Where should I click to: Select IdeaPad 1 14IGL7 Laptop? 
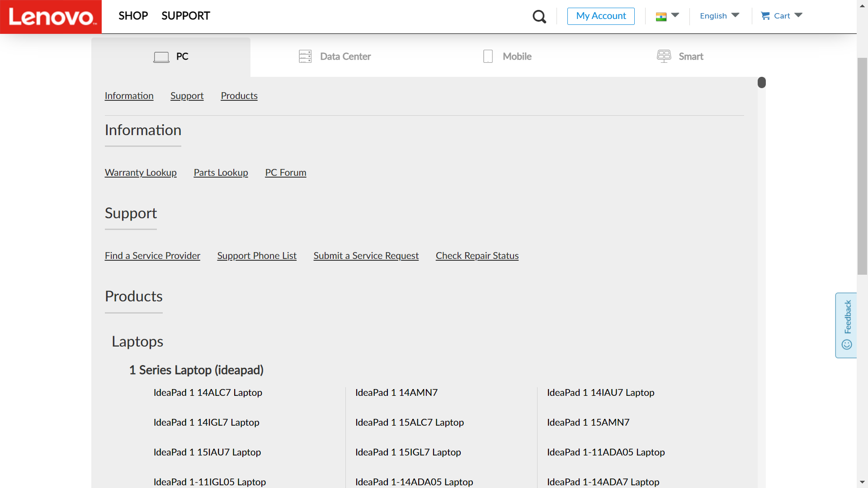coord(206,422)
